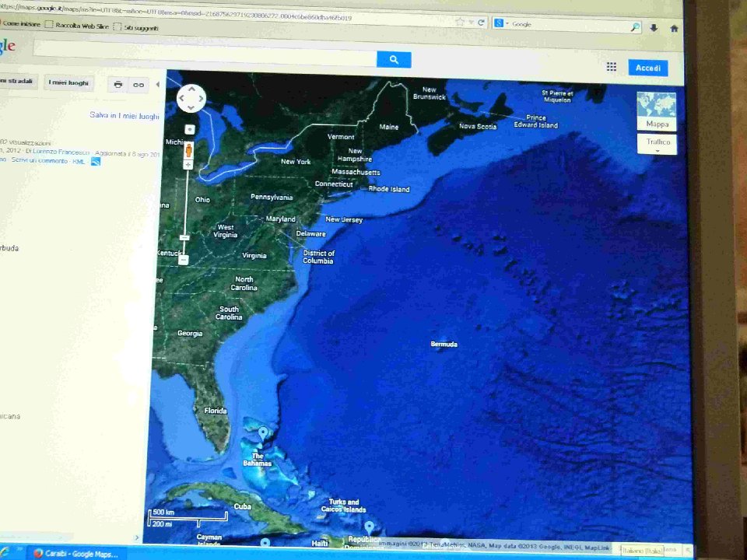This screenshot has width=747, height=560.
Task: Open the Google Earth icon beside KML
Action: pos(96,162)
